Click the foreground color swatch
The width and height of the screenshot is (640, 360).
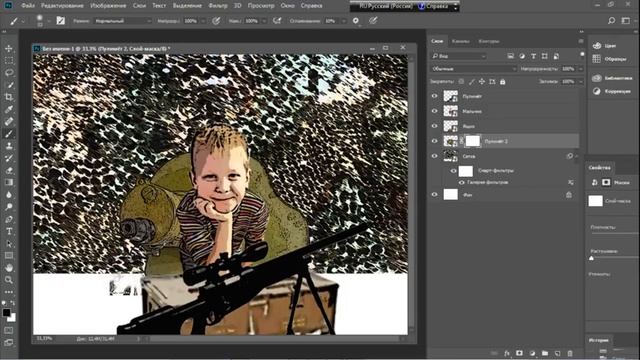coord(6,313)
